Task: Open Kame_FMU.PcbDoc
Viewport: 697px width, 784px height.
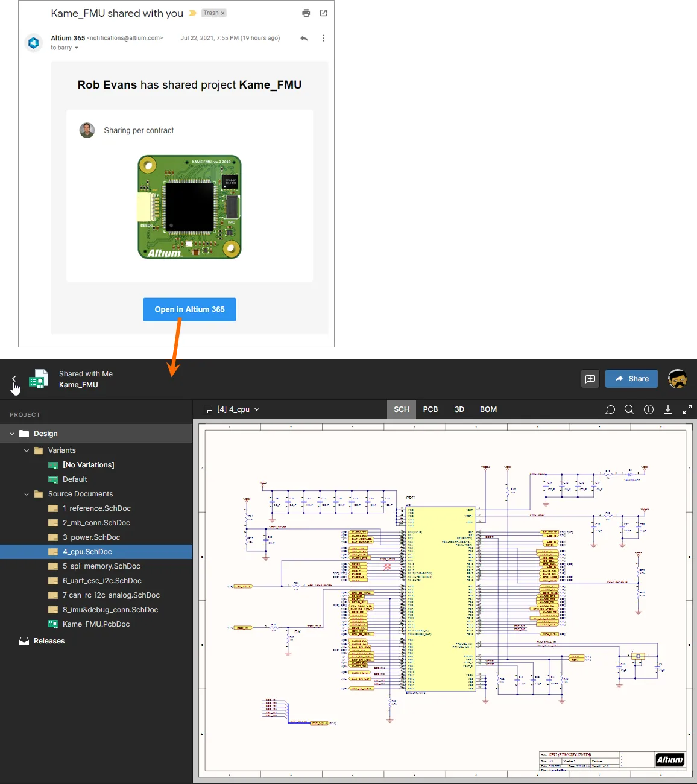Action: (96, 624)
